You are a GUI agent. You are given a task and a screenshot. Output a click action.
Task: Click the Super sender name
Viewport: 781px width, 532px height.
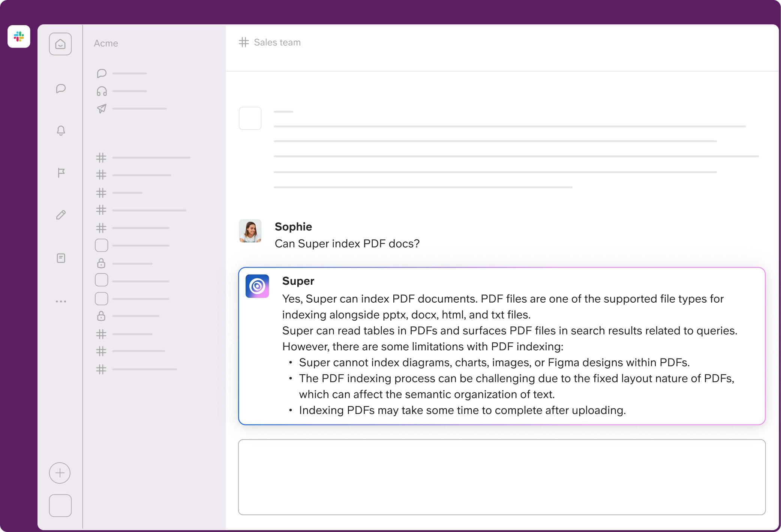click(x=298, y=281)
